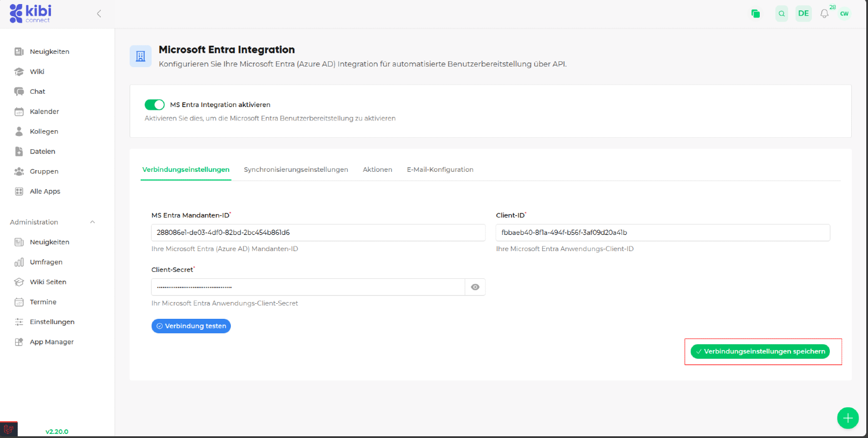Image resolution: width=868 pixels, height=438 pixels.
Task: Collapse the sidebar with the chevron arrow
Action: 99,13
